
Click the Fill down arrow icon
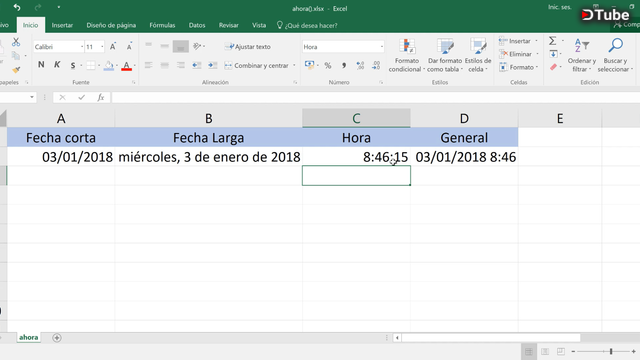click(x=553, y=54)
